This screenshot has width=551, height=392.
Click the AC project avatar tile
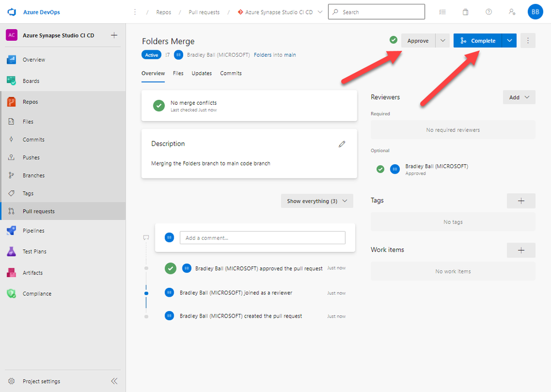click(12, 35)
